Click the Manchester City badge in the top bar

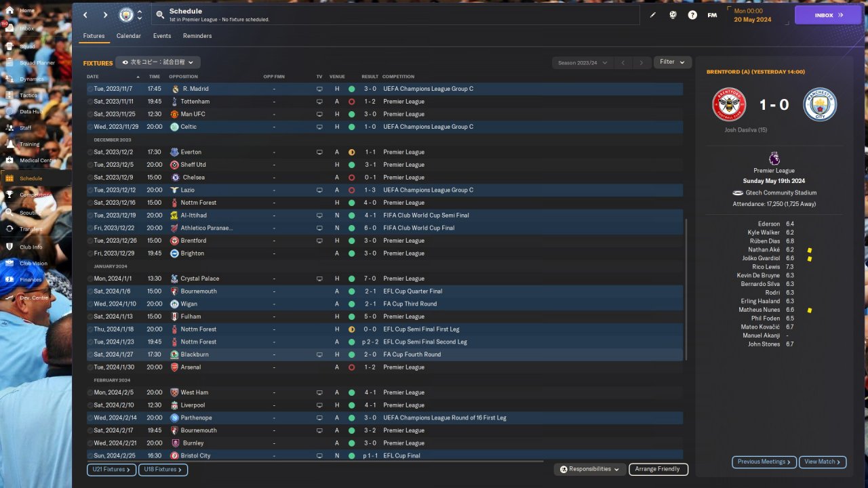coord(126,15)
